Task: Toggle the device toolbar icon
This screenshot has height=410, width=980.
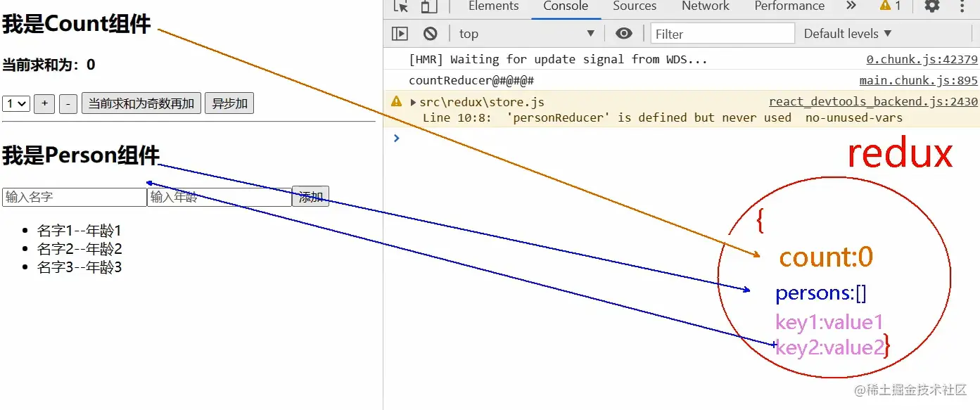Action: (x=428, y=6)
